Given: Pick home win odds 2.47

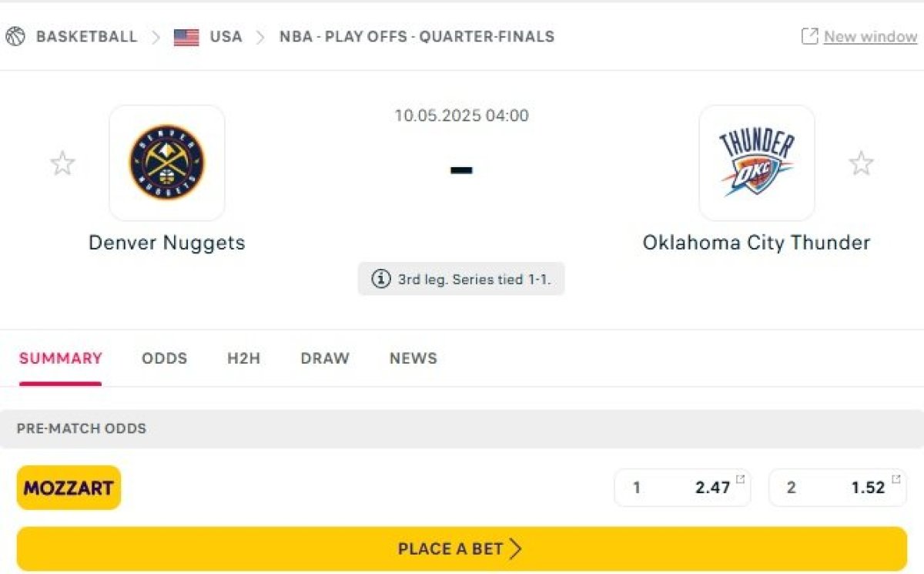Looking at the screenshot, I should point(682,488).
